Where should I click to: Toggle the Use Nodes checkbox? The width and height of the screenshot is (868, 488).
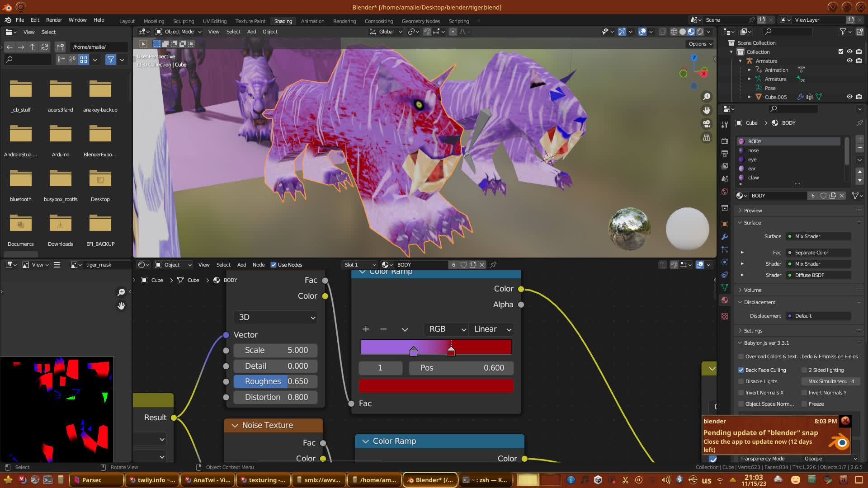tap(274, 265)
